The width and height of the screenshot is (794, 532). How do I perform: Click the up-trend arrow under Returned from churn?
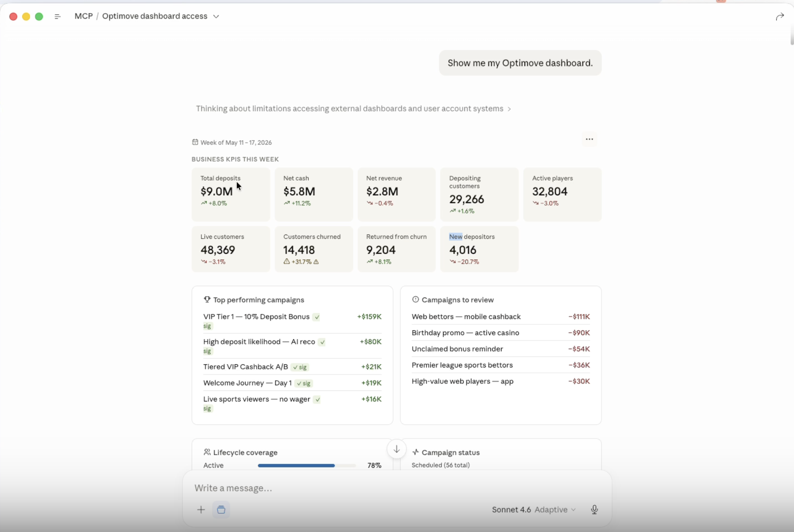pyautogui.click(x=369, y=261)
